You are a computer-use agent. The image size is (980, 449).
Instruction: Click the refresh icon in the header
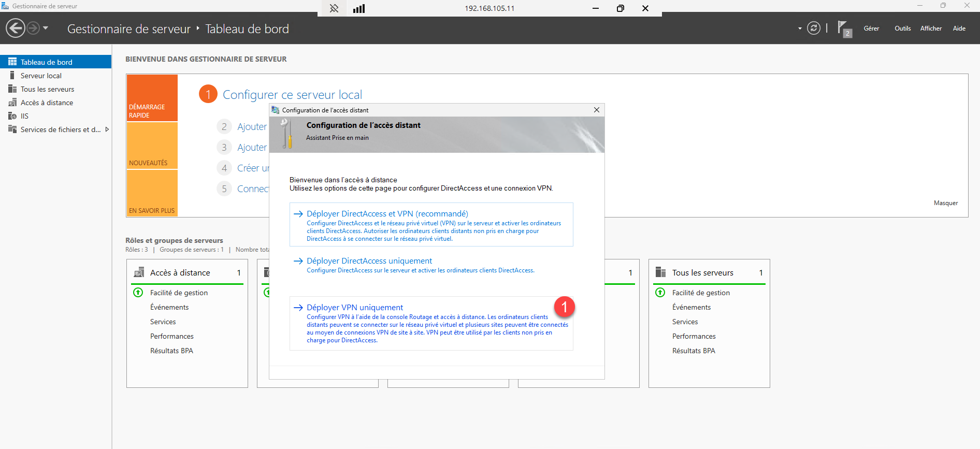tap(814, 28)
